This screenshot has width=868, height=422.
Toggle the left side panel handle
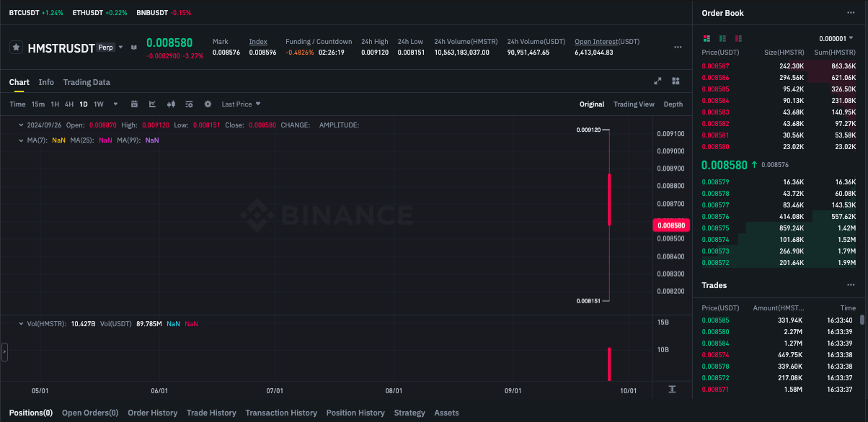[4, 351]
